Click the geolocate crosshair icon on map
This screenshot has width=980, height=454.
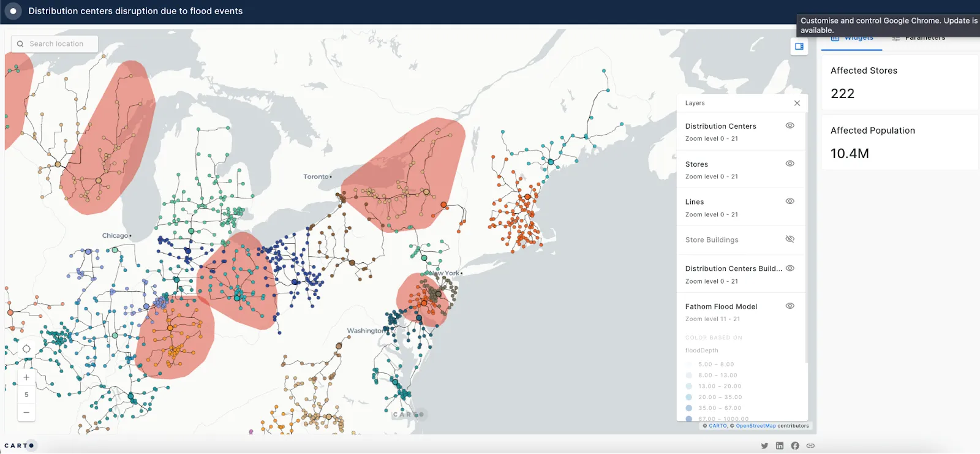point(26,349)
